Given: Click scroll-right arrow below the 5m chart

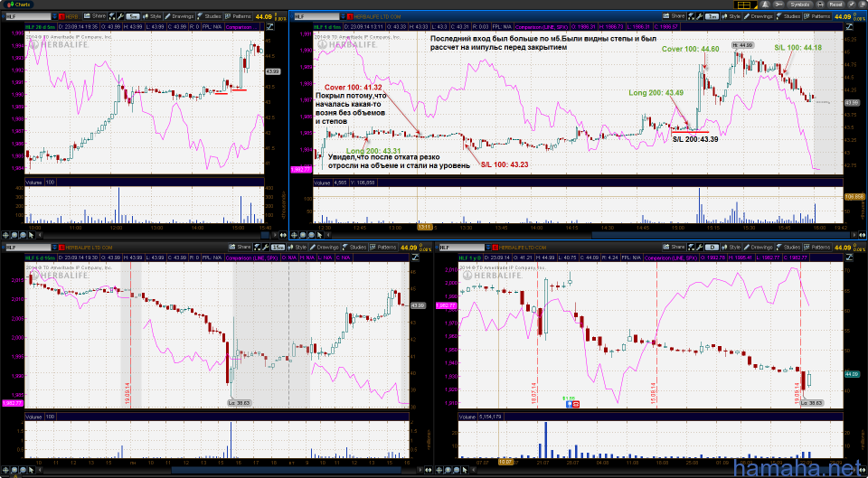Looking at the screenshot, I should 275,235.
